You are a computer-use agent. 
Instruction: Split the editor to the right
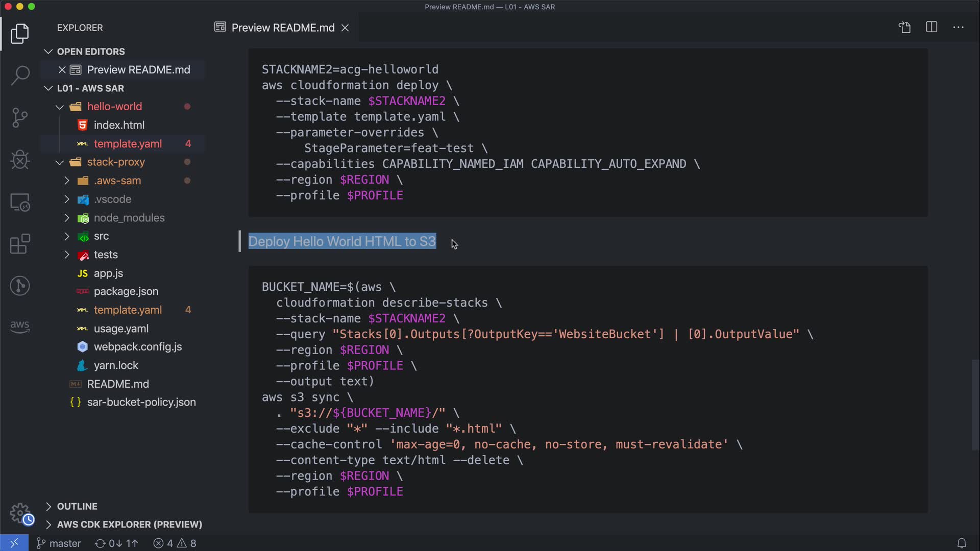[932, 28]
